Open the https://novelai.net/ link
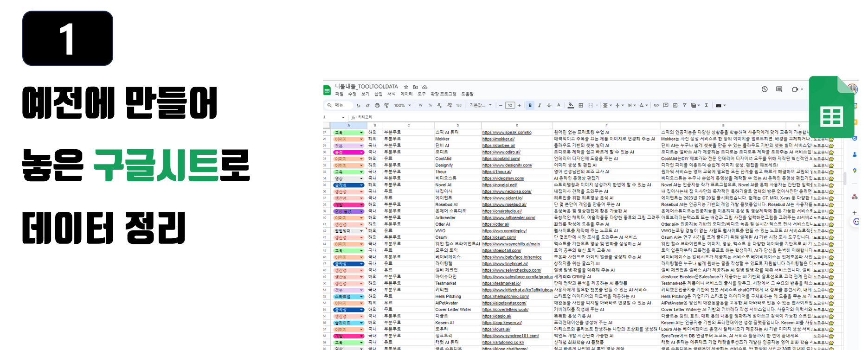The image size is (868, 350). [x=499, y=185]
